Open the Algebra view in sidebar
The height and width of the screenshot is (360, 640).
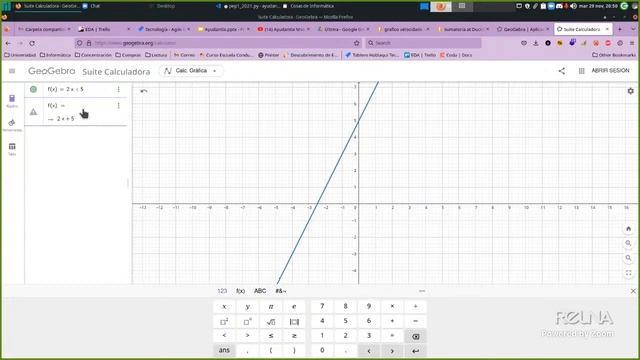point(12,101)
